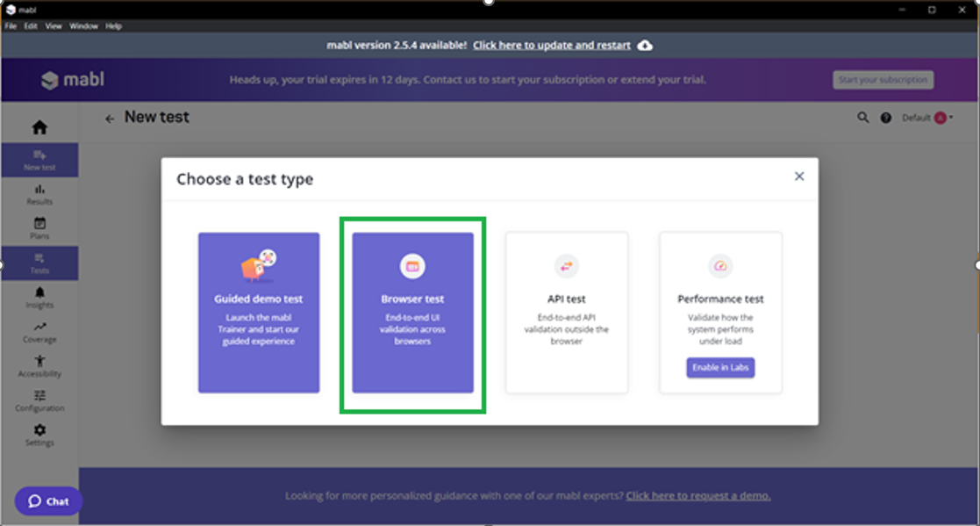The image size is (980, 526).
Task: Expand the Default workspace dropdown
Action: [x=927, y=118]
